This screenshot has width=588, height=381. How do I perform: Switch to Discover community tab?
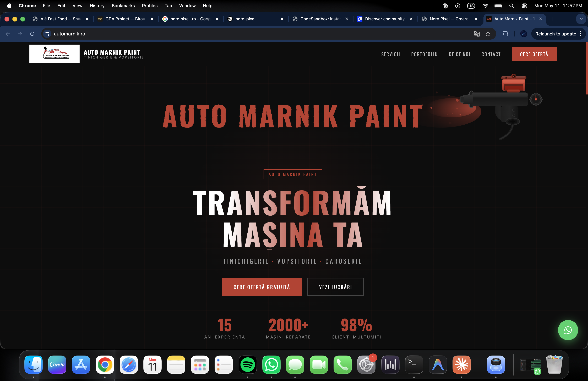(x=385, y=19)
